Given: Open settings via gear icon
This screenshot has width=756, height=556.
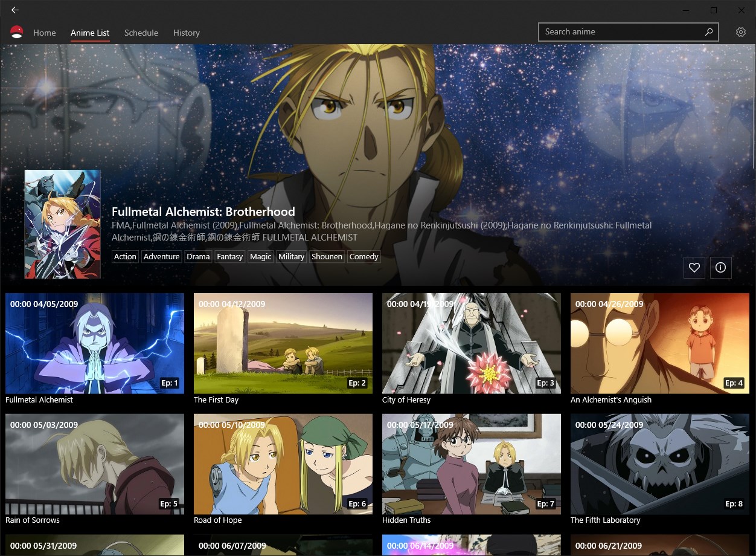Looking at the screenshot, I should click(741, 32).
